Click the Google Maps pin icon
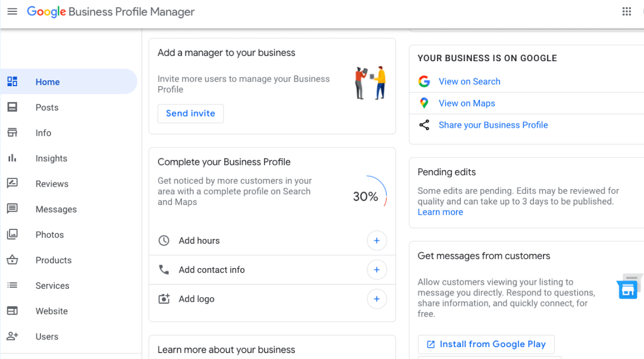644x359 pixels. [x=424, y=103]
